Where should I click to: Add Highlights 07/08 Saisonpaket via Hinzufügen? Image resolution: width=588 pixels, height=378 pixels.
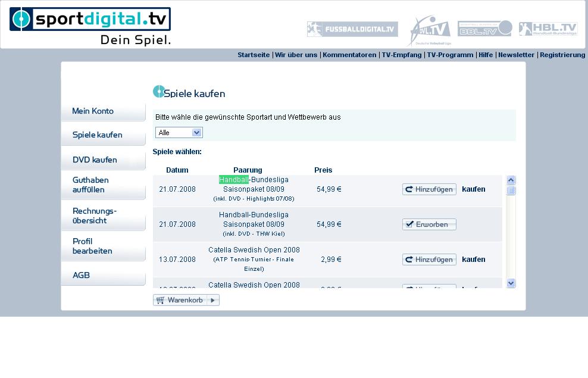[x=429, y=189]
